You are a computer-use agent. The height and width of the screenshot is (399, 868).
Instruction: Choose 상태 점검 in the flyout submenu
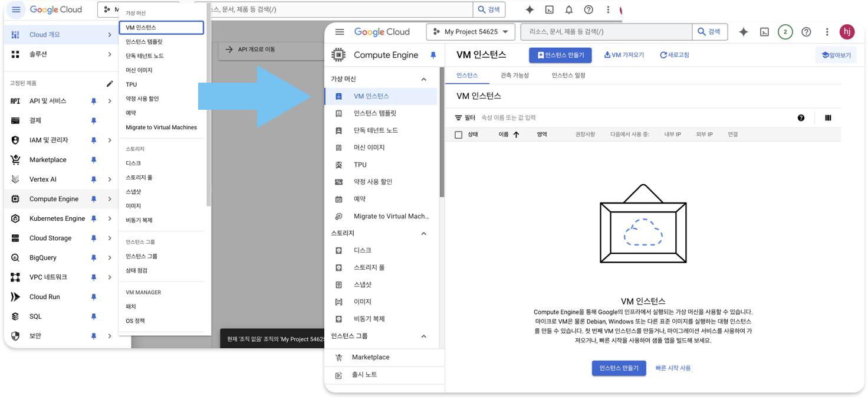point(137,270)
